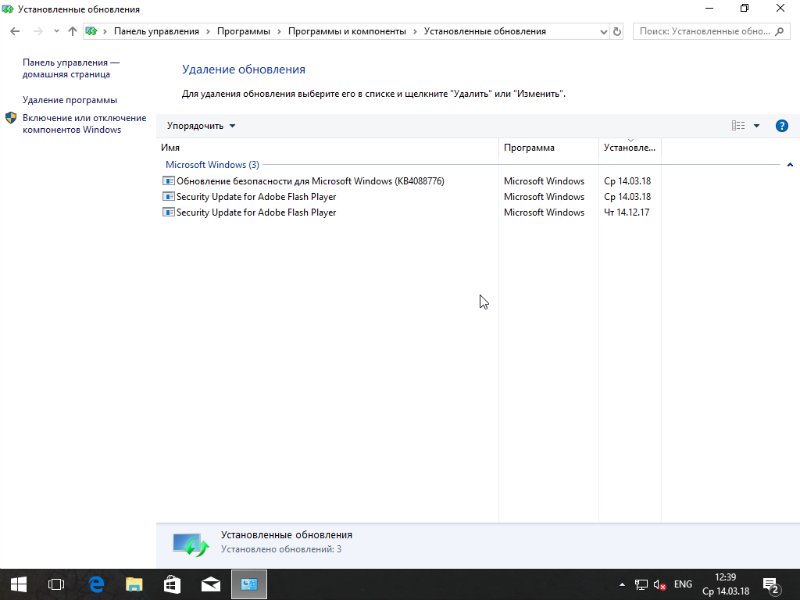Sort by the Имя column header

328,148
